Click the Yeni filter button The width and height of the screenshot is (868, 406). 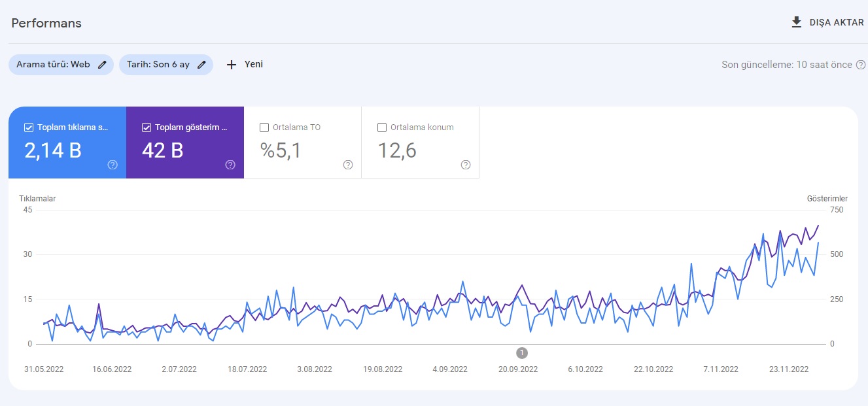point(253,65)
